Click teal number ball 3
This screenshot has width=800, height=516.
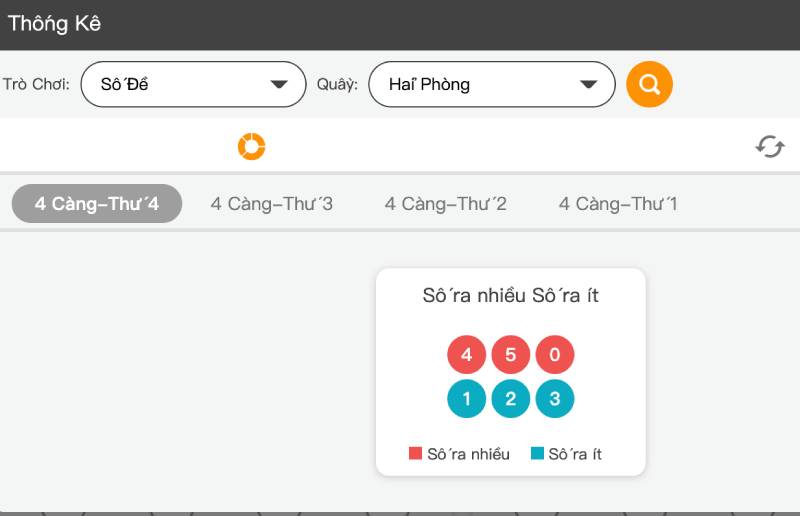point(555,399)
